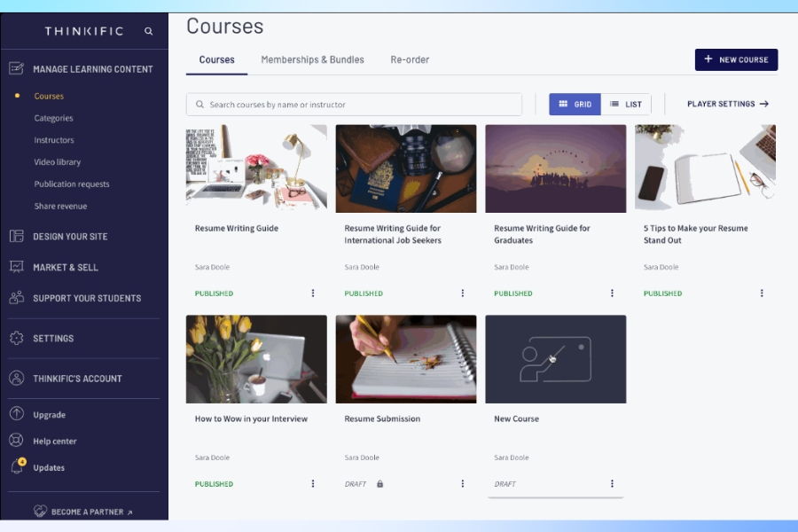Open options menu for Guide for Graduates course
The width and height of the screenshot is (798, 532).
[612, 293]
